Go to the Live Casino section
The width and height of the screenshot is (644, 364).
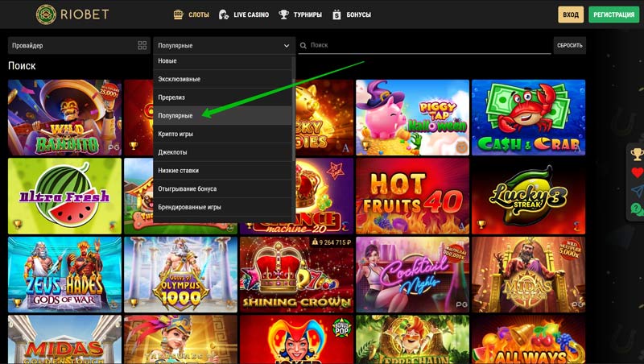245,14
